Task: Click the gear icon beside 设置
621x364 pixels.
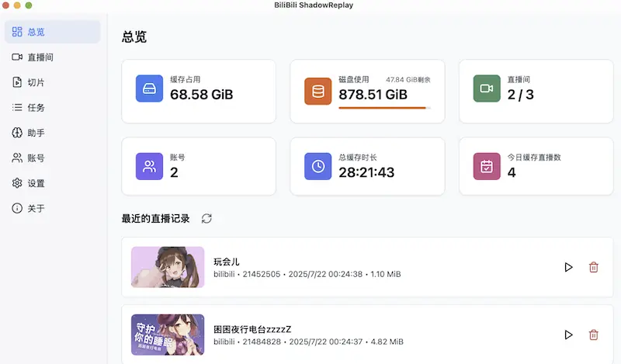Action: [17, 183]
